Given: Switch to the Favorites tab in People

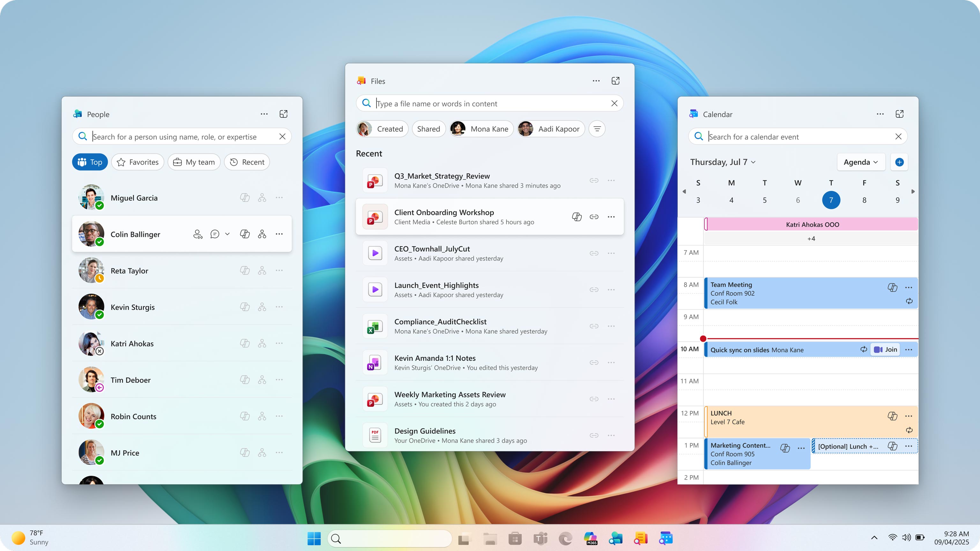Looking at the screenshot, I should pyautogui.click(x=137, y=162).
